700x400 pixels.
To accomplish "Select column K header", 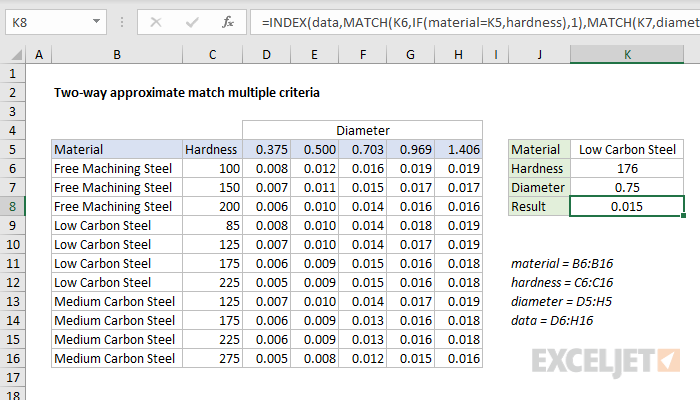I will click(627, 55).
